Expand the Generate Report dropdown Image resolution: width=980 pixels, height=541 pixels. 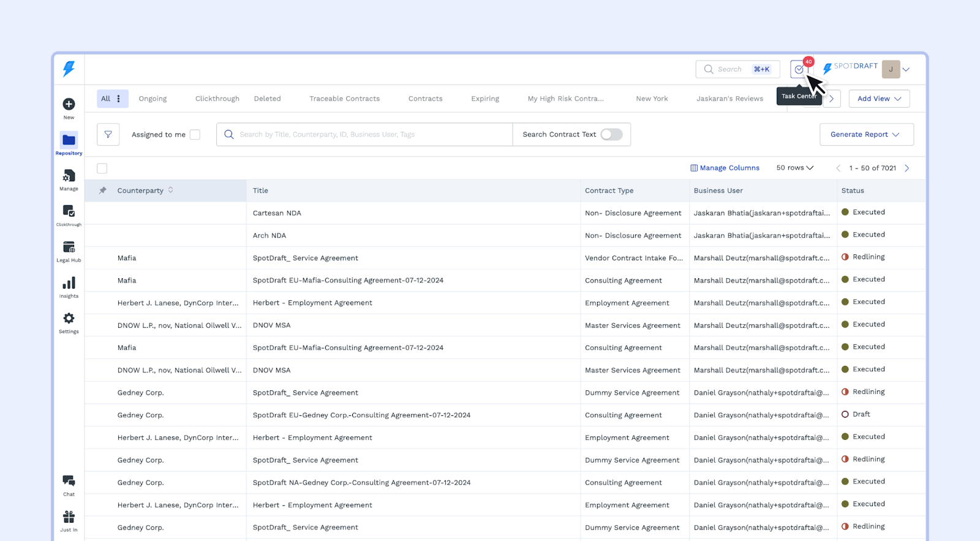point(865,135)
